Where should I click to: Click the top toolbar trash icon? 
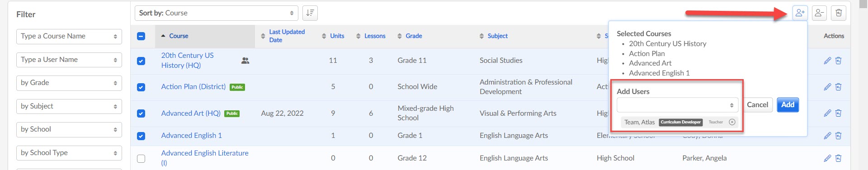(x=839, y=13)
